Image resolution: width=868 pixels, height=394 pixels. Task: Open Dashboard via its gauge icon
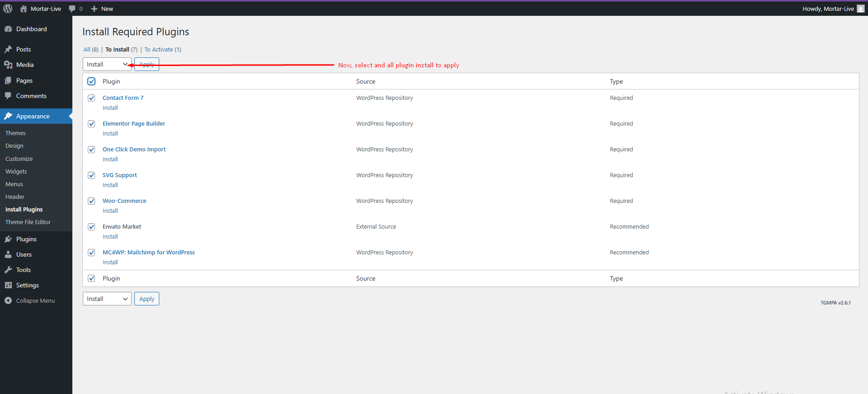click(x=8, y=29)
